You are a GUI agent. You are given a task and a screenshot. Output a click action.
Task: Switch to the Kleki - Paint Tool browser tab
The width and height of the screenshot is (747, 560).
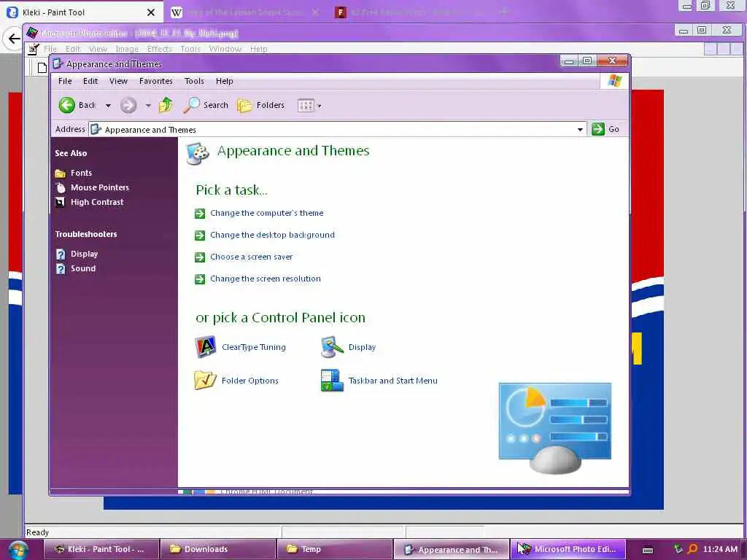pyautogui.click(x=82, y=12)
